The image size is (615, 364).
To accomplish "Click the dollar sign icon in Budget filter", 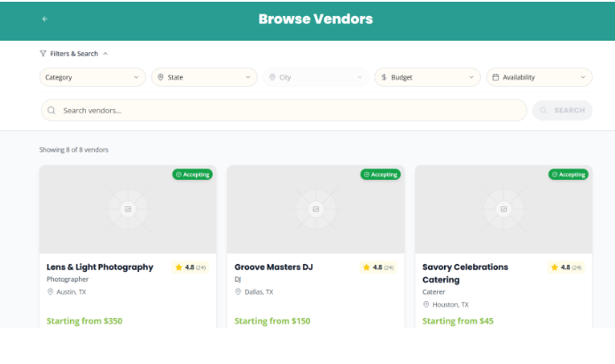I will [384, 77].
